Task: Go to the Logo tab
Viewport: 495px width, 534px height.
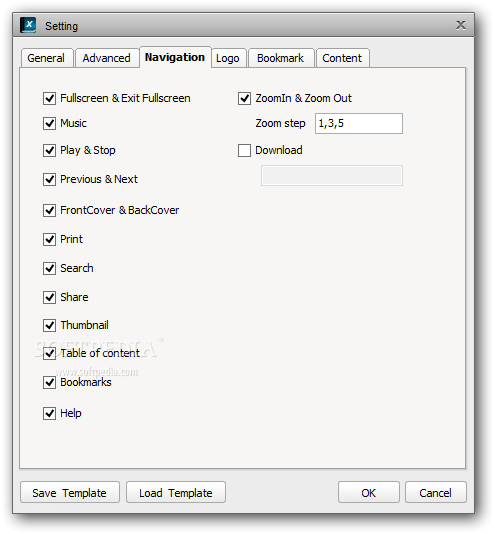Action: pyautogui.click(x=228, y=58)
